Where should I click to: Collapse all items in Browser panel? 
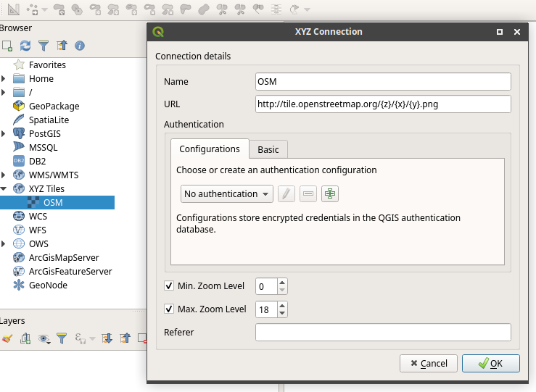62,46
